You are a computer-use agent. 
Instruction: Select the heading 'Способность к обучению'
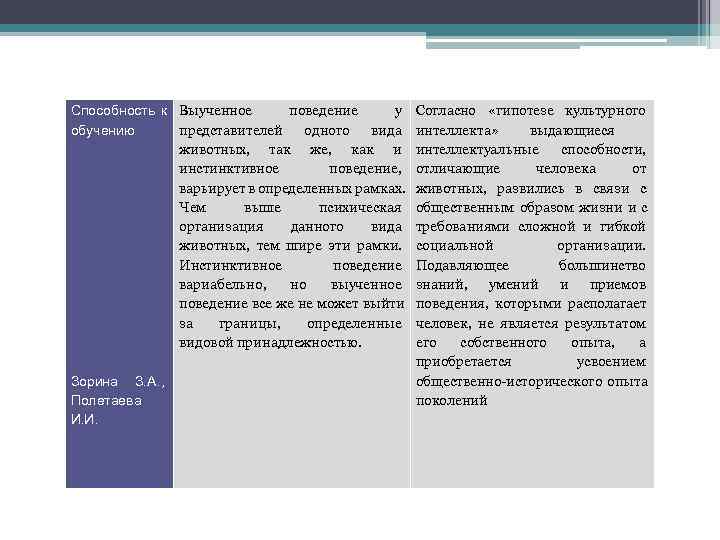click(119, 121)
